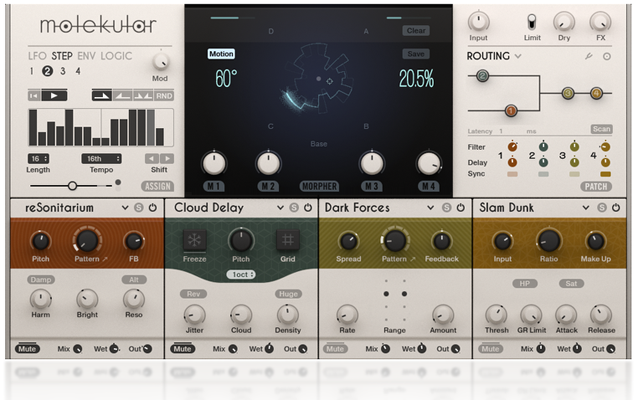Mute the Dark Forces slot
The height and width of the screenshot is (400, 638).
tap(335, 349)
